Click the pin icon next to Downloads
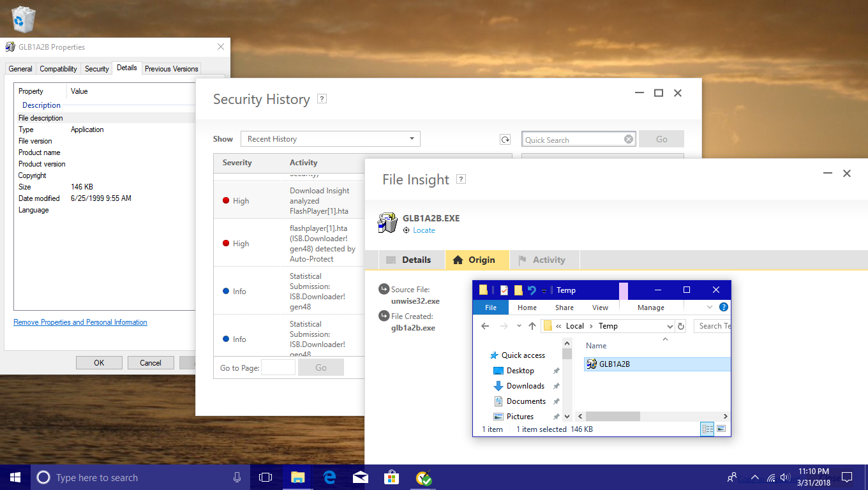The height and width of the screenshot is (490, 868). 556,386
